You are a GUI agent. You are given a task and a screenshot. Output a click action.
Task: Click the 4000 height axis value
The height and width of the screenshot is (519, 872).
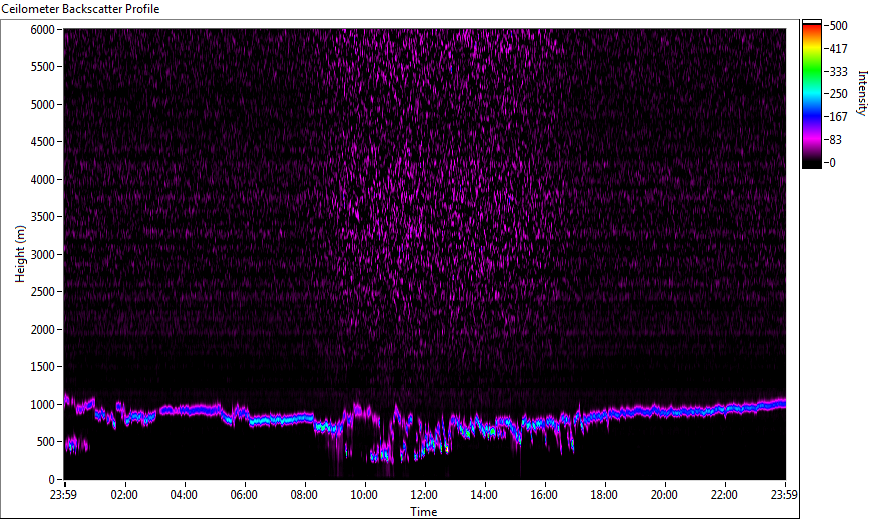click(42, 180)
